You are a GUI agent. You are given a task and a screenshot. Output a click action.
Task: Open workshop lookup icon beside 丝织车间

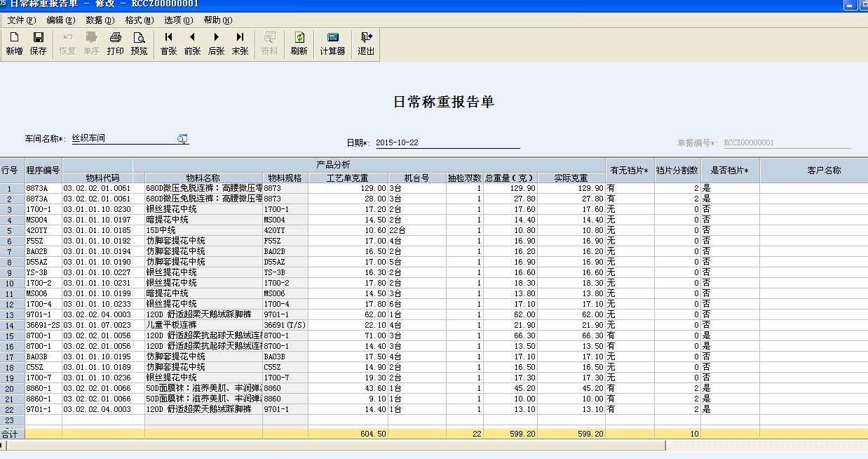182,139
